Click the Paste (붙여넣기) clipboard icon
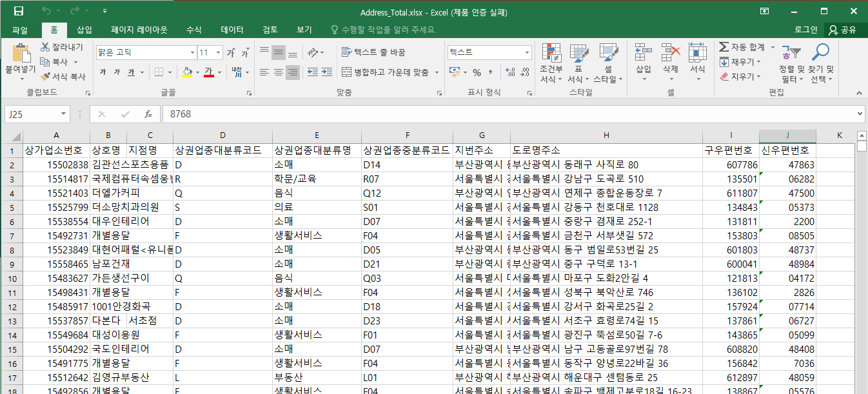Viewport: 868px width, 394px height. [21, 54]
